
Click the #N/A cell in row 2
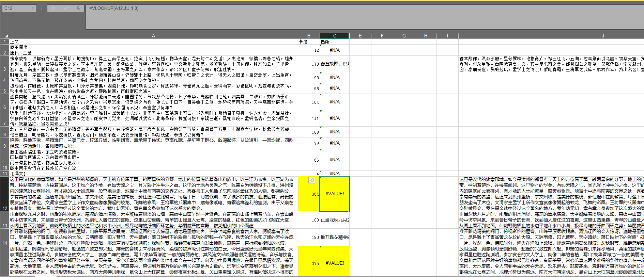[x=335, y=50]
